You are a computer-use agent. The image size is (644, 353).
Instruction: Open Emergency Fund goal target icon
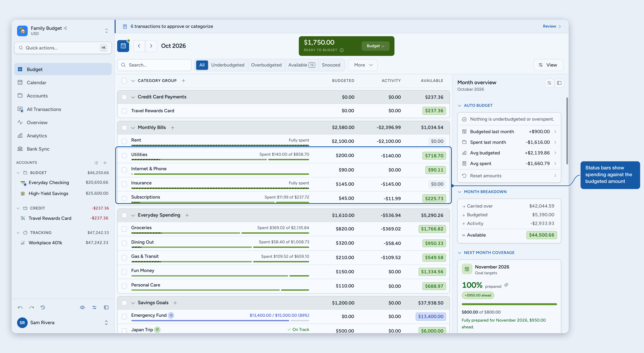point(171,315)
